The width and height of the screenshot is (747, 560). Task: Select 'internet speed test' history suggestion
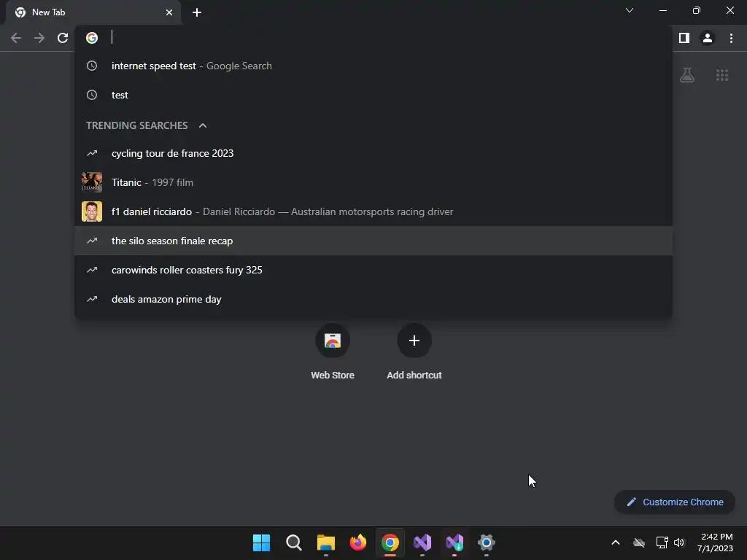pos(373,66)
